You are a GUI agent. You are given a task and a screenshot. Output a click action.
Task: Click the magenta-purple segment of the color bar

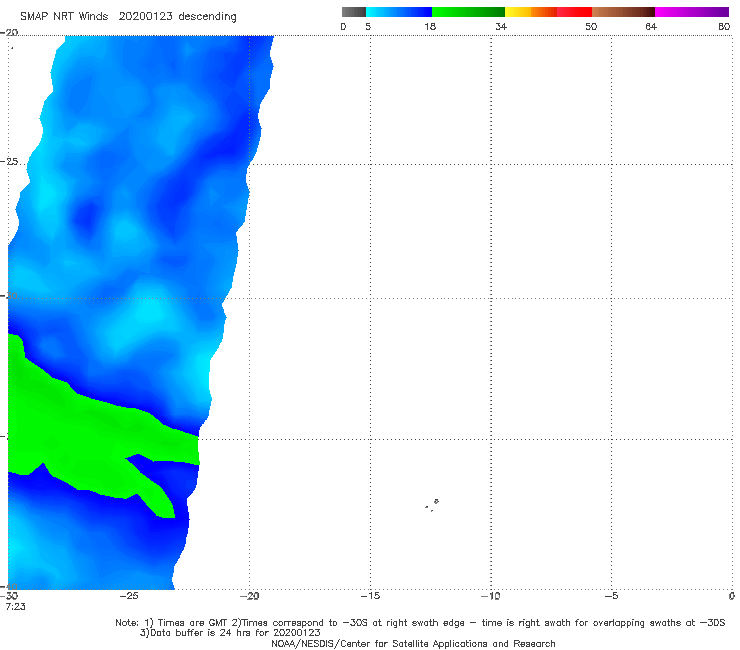pyautogui.click(x=692, y=12)
